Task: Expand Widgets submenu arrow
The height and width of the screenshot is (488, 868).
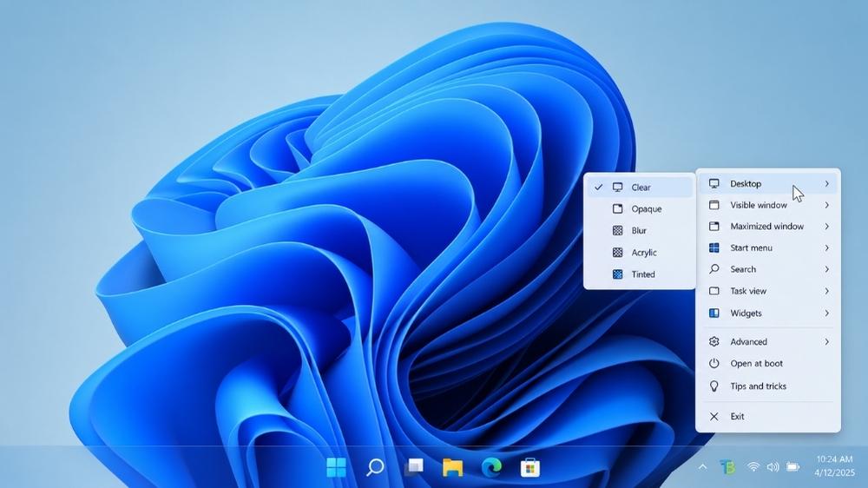Action: (826, 313)
